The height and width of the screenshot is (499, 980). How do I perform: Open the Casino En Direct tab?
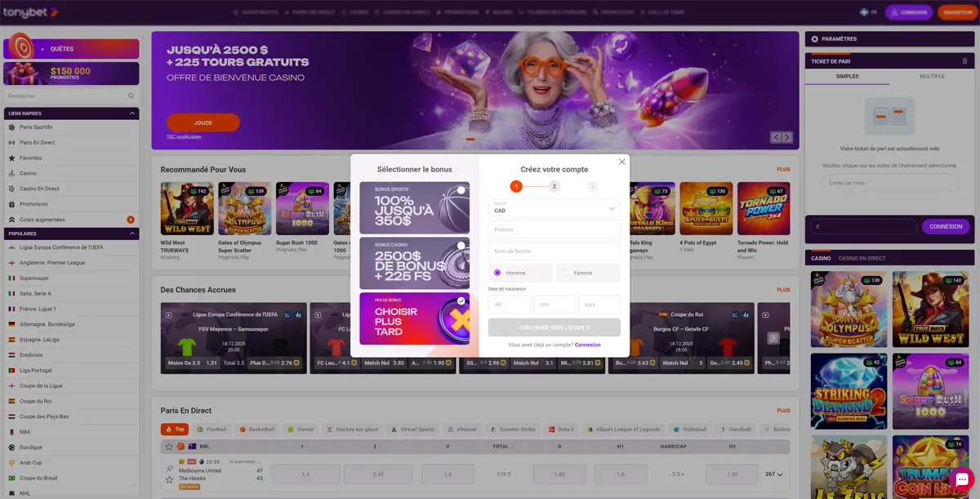click(862, 259)
